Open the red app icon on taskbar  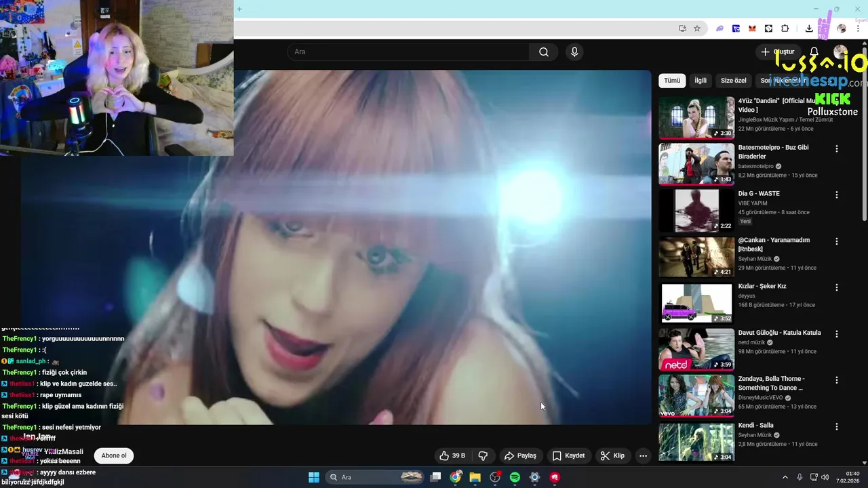point(555,477)
